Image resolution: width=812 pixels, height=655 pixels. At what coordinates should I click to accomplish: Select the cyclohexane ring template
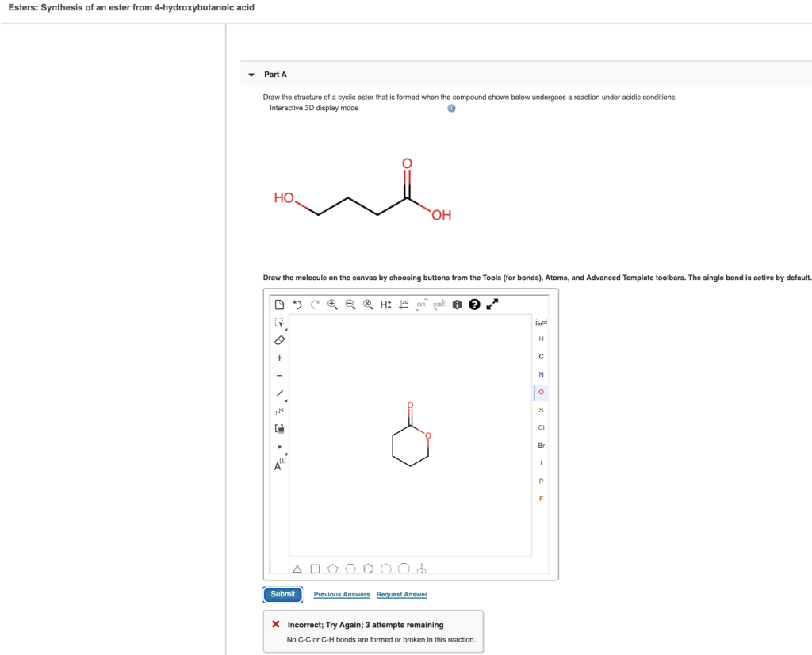point(351,568)
